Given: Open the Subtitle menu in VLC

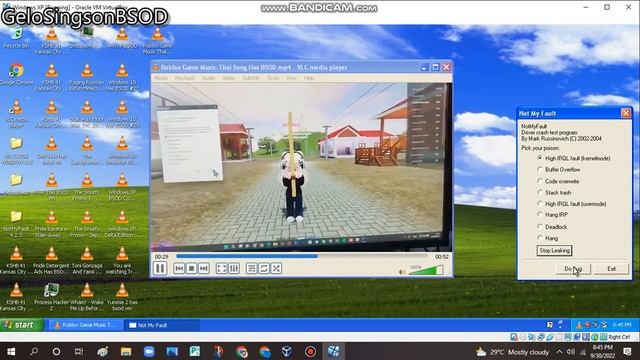Looking at the screenshot, I should tap(251, 78).
